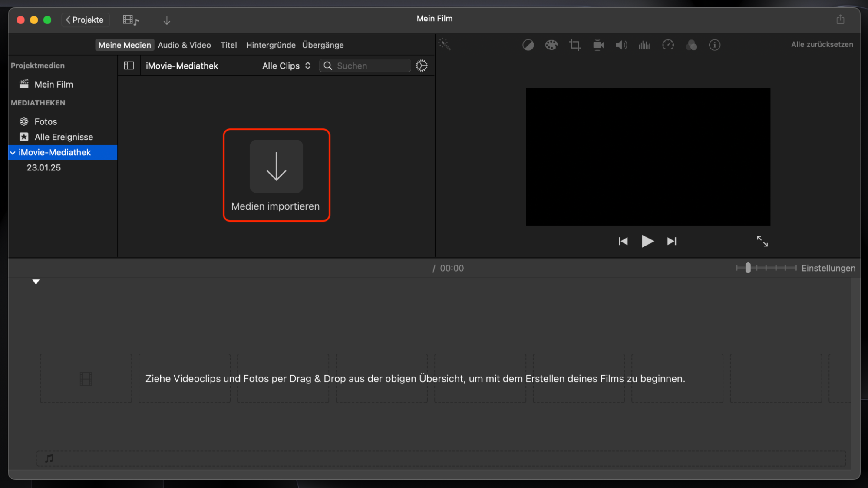Open the clip information icon
Image resolution: width=868 pixels, height=488 pixels.
715,45
